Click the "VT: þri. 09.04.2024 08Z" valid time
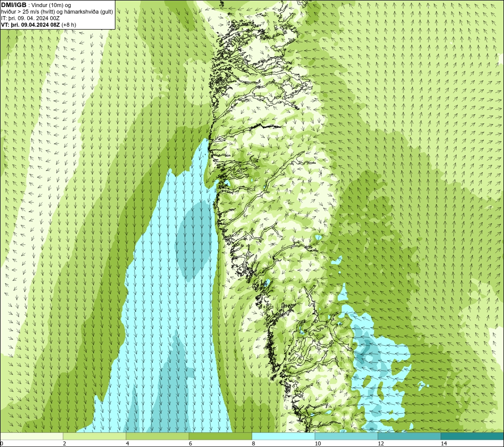The height and width of the screenshot is (447, 504). pos(30,25)
